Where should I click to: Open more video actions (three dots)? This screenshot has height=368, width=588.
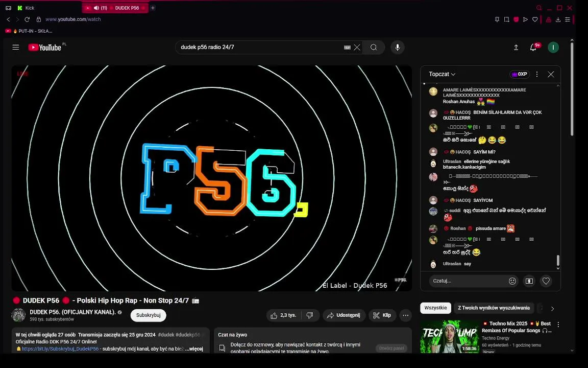click(x=405, y=315)
